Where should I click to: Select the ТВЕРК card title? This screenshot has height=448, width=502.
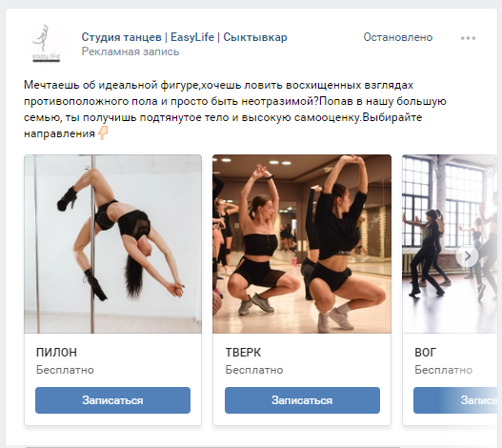(x=243, y=352)
